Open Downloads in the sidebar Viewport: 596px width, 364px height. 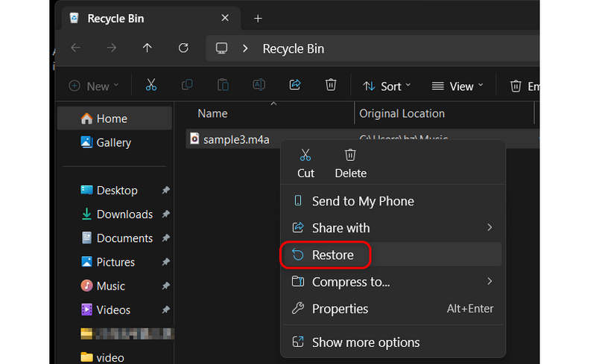click(124, 214)
